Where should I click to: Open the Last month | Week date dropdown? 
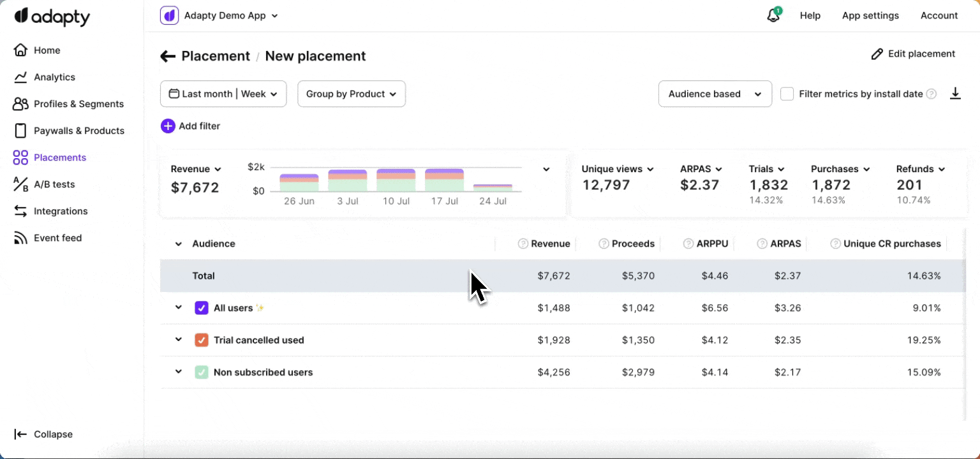[x=223, y=94]
